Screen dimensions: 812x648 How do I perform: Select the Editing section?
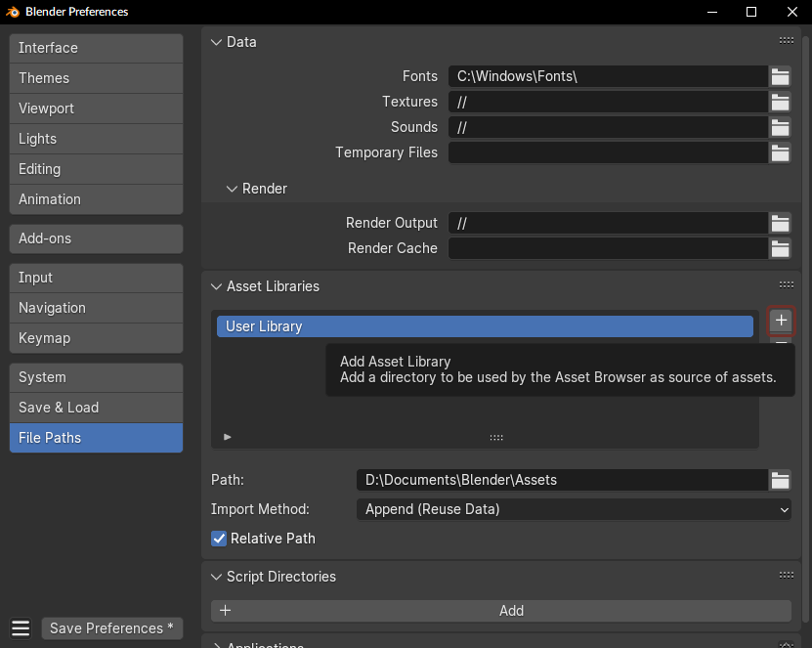(x=97, y=169)
